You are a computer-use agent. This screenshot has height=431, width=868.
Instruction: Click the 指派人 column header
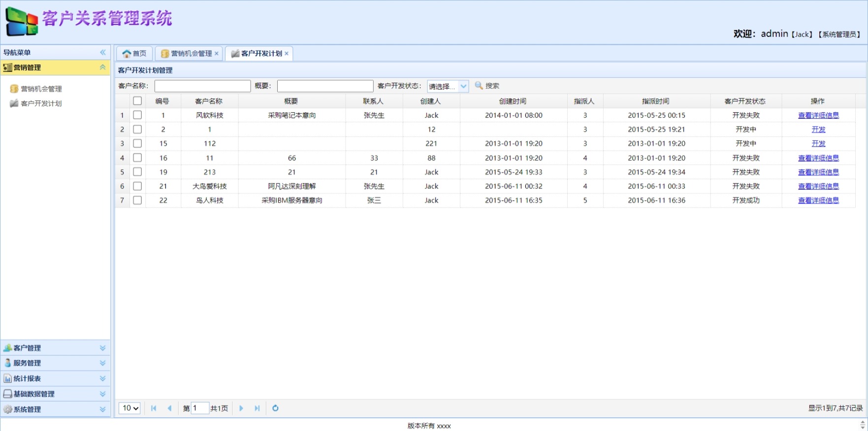[x=585, y=101]
